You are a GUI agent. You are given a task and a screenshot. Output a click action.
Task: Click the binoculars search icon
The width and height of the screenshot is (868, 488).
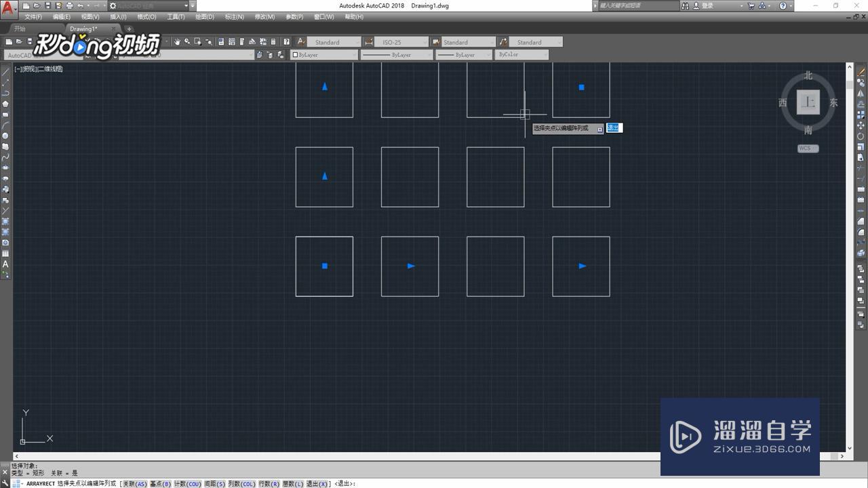coord(685,5)
